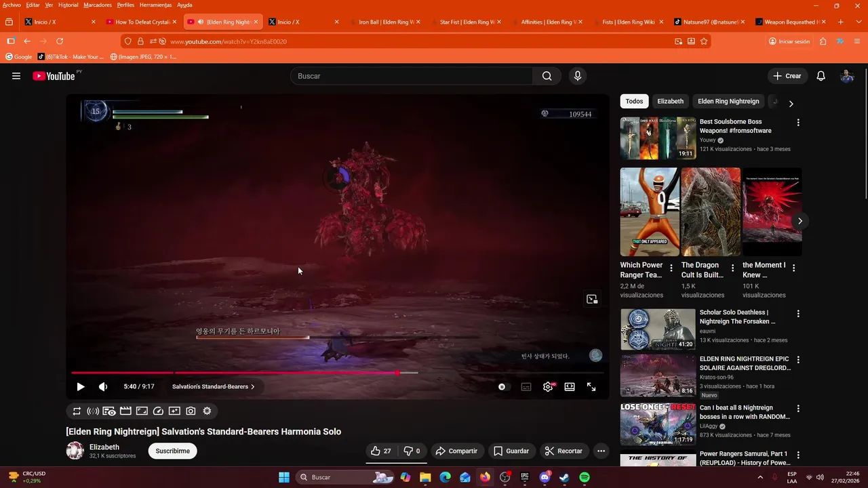Screen dimensions: 868x488
Task: Open Elizabeth's channel avatar
Action: pos(75,451)
